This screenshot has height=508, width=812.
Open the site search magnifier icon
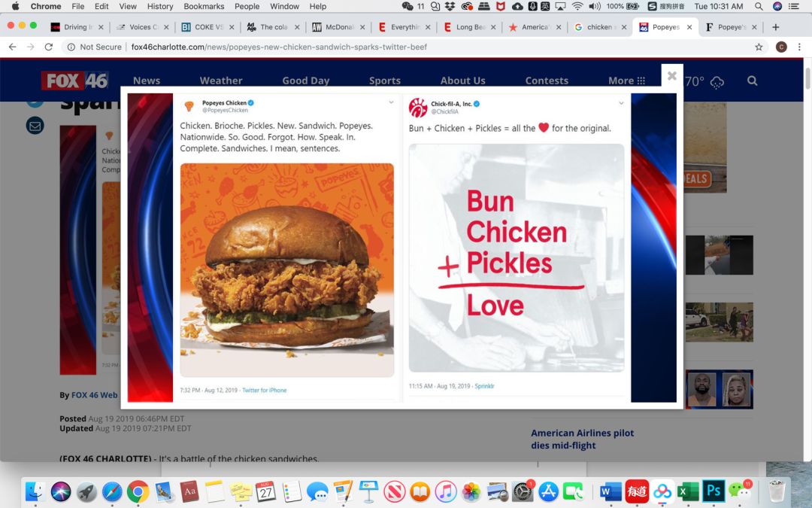click(x=752, y=81)
